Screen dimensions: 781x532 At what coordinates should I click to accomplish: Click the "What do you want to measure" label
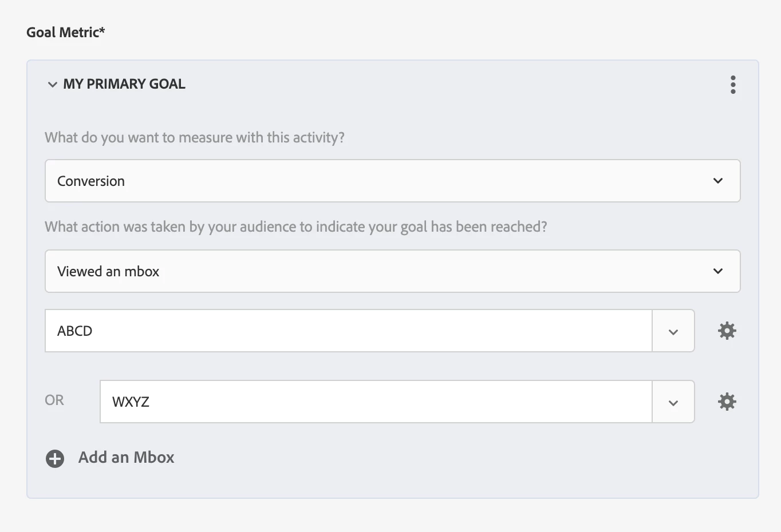click(x=195, y=138)
